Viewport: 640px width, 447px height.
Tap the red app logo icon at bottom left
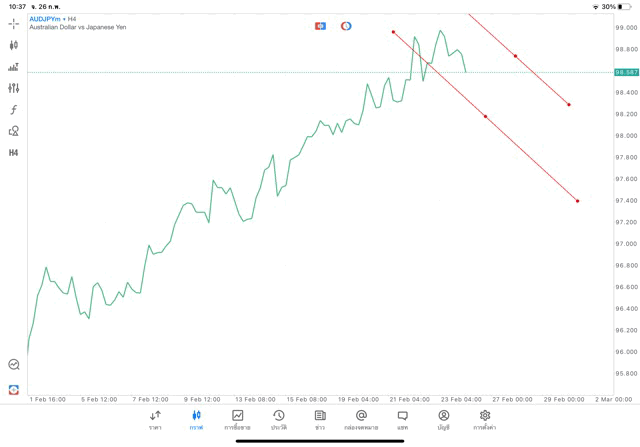[14, 389]
